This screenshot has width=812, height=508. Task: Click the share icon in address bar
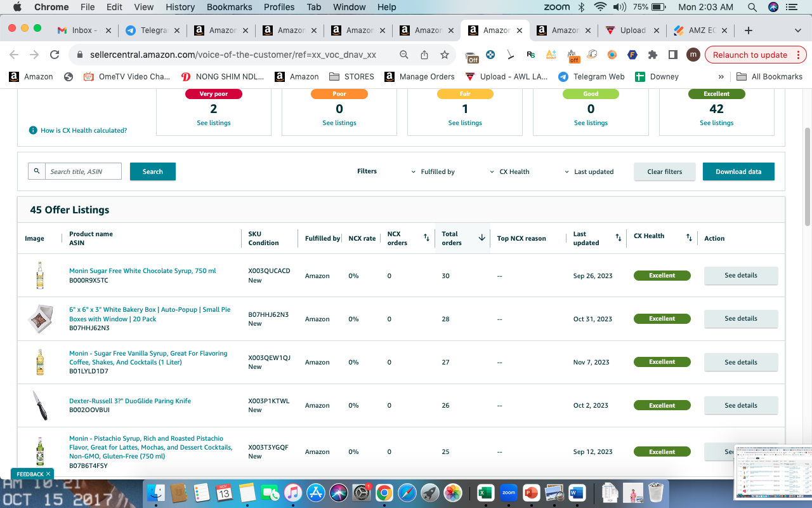pos(424,55)
